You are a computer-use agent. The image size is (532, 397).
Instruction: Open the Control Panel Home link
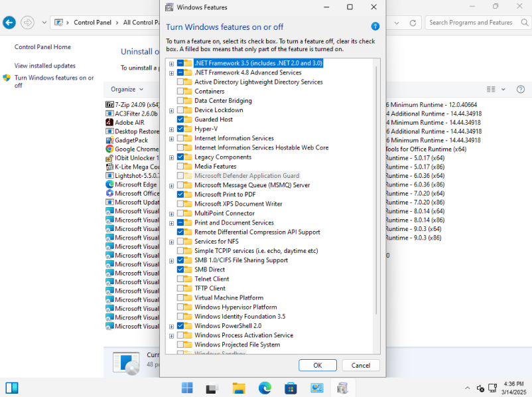pos(42,47)
